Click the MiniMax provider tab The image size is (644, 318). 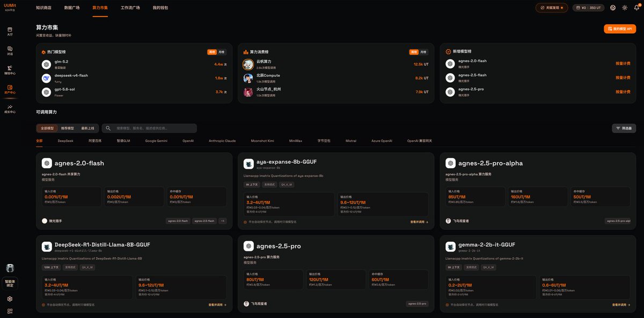[296, 141]
